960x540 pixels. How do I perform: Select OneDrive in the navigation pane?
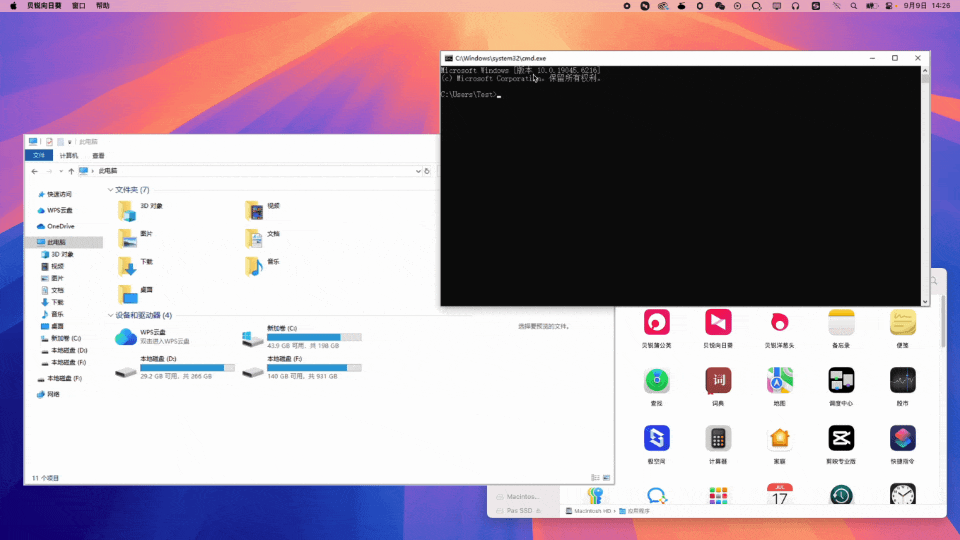click(60, 226)
